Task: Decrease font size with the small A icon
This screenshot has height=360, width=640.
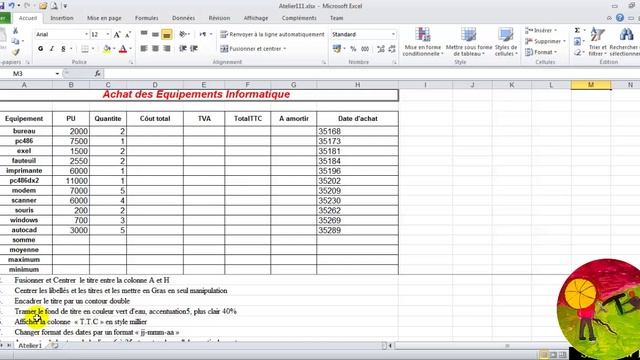Action: (x=128, y=35)
